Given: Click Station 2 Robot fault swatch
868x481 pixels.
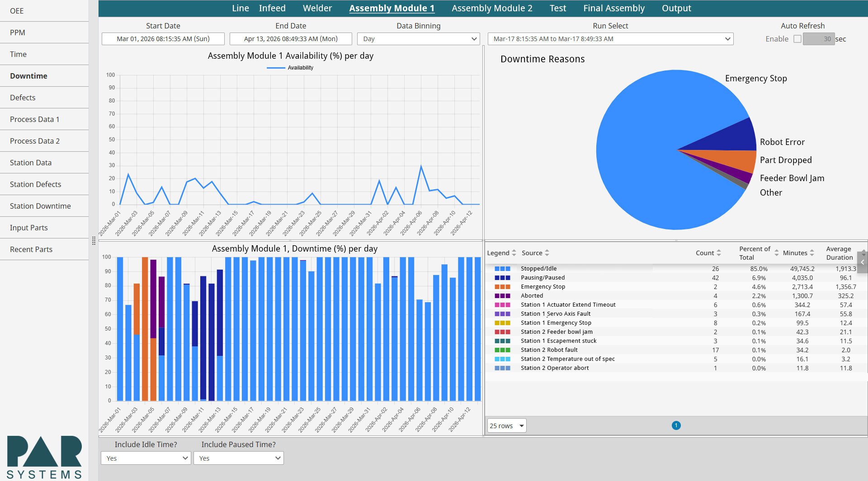Looking at the screenshot, I should pos(502,350).
